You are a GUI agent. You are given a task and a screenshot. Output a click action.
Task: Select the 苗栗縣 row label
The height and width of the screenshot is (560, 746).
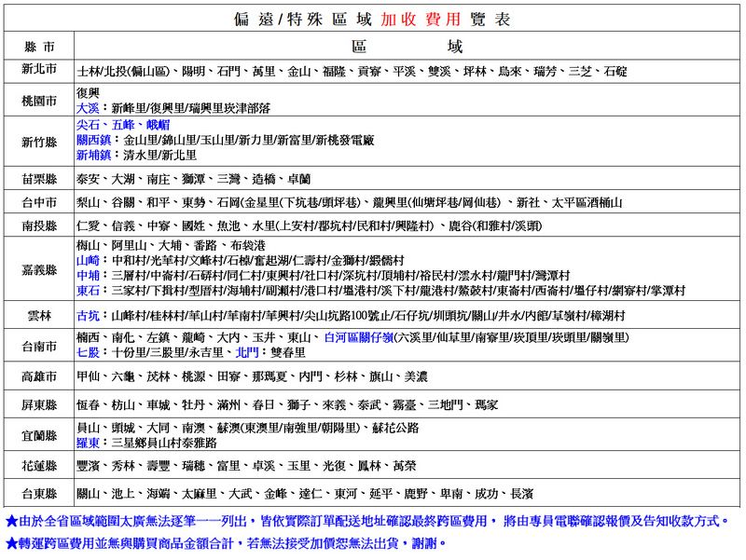pos(39,178)
